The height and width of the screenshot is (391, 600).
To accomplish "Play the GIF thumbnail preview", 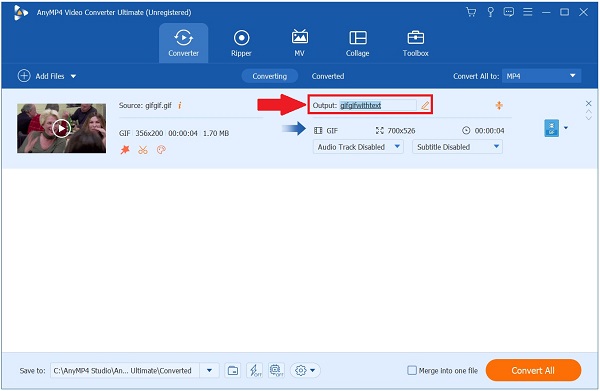I will pos(61,128).
